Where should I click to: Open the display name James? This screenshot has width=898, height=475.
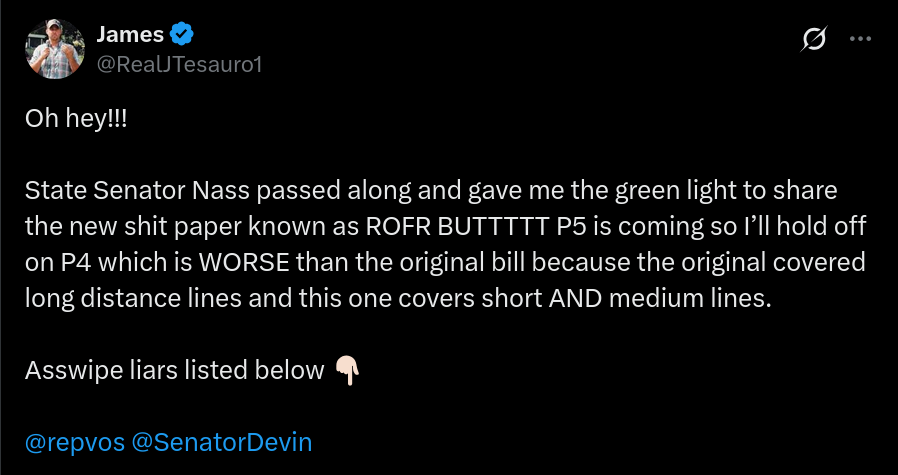tap(130, 35)
